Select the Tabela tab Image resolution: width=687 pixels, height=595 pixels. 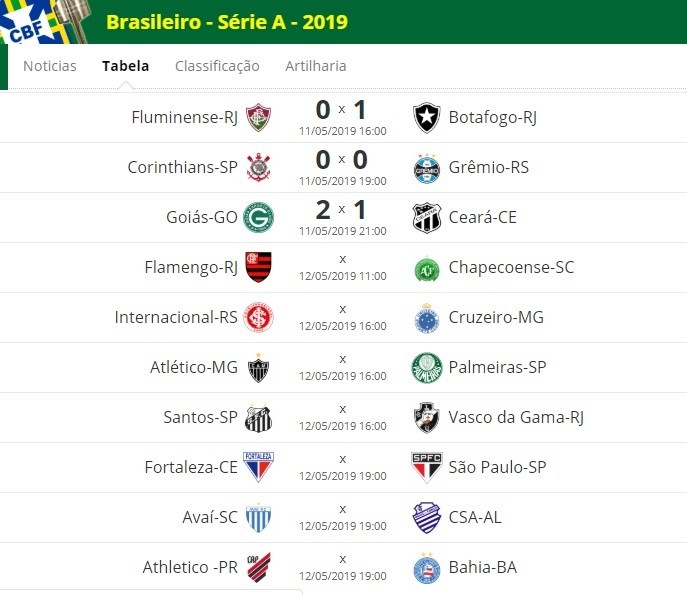pyautogui.click(x=126, y=66)
